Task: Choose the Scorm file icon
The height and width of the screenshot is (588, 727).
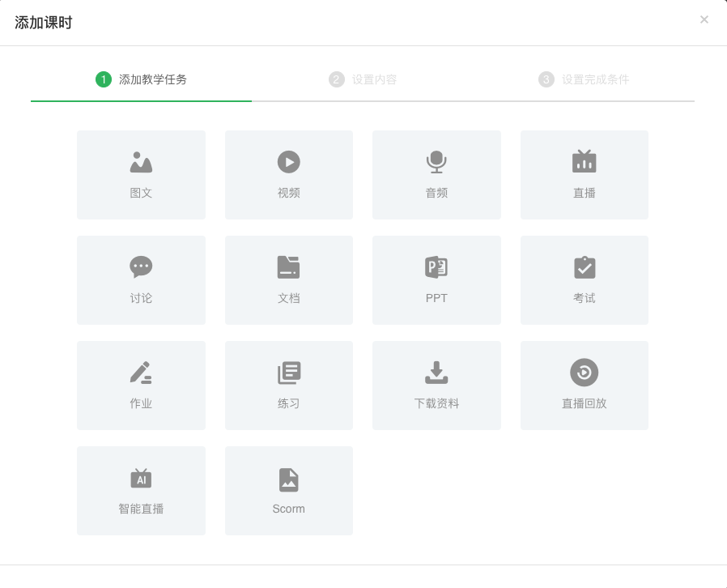Action: coord(288,479)
